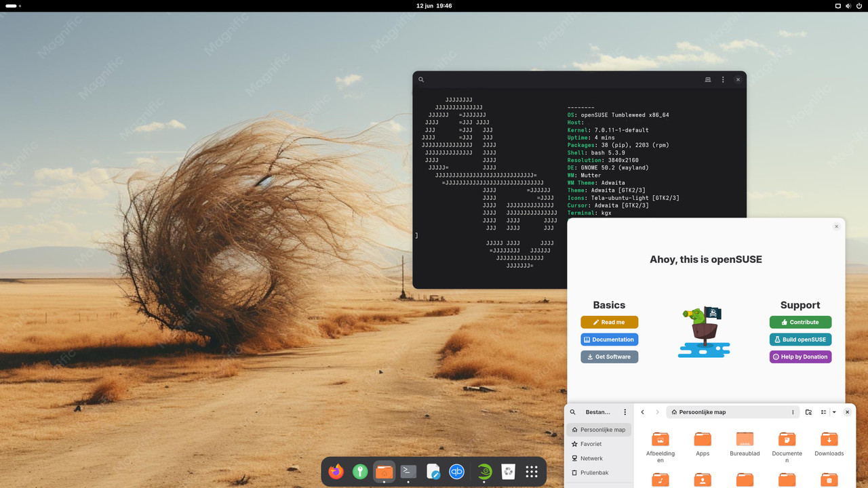Close the Files window
This screenshot has width=868, height=488.
tap(847, 412)
